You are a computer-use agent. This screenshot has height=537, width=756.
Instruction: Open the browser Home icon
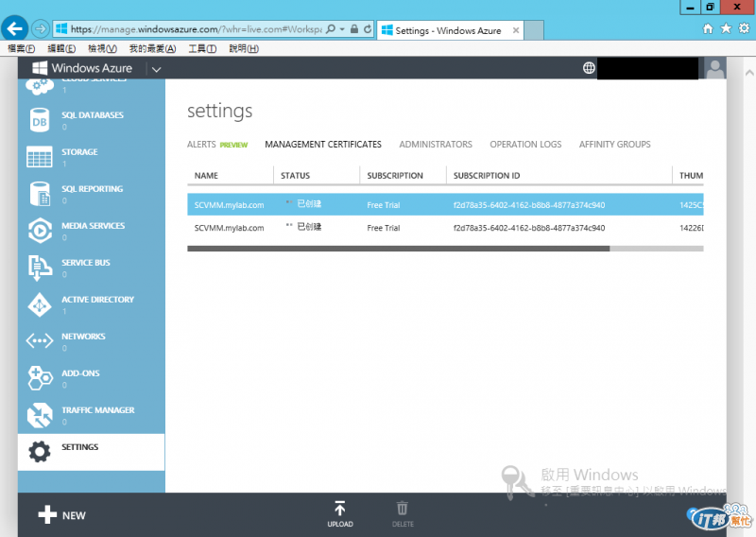(708, 29)
